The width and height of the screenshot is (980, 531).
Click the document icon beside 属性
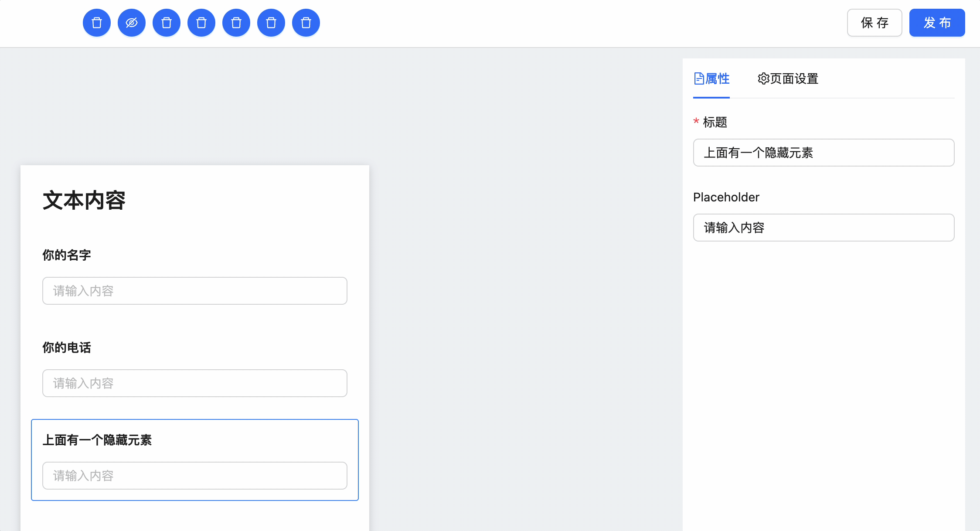[699, 79]
